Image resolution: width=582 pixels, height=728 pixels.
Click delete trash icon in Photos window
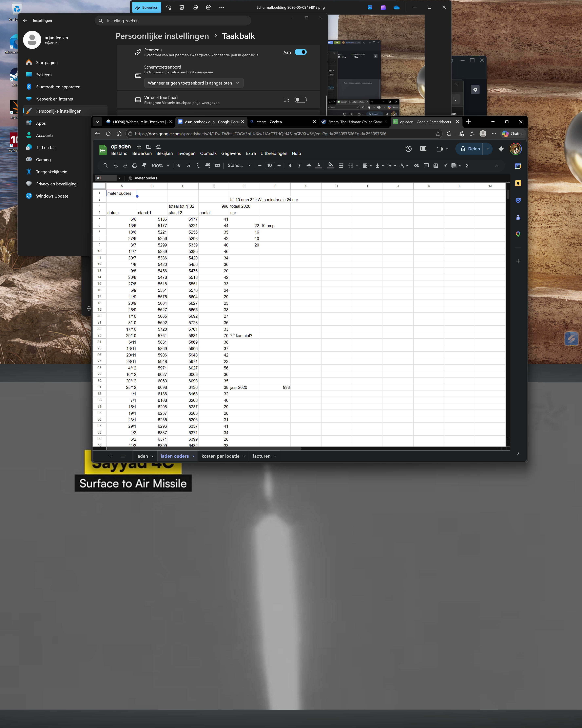(182, 7)
